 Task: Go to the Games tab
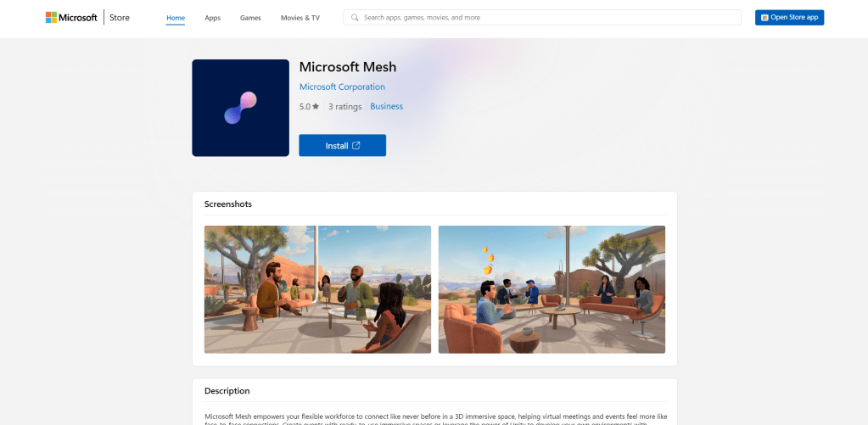point(250,18)
